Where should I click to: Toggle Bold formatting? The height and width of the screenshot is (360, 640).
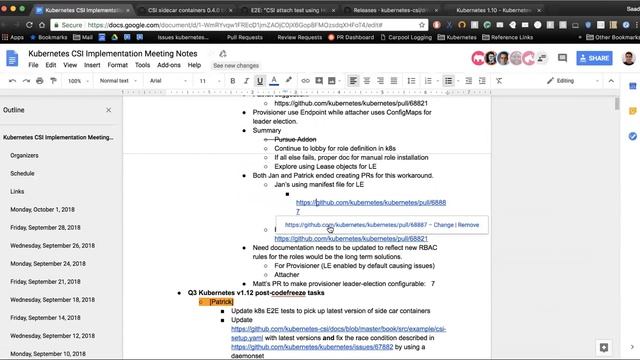coord(233,81)
